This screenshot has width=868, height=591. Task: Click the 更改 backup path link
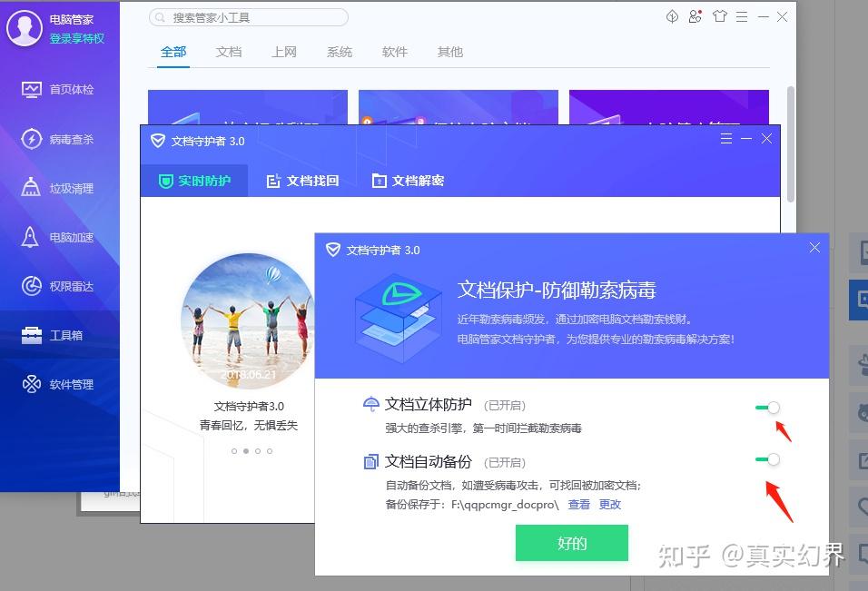coord(610,504)
